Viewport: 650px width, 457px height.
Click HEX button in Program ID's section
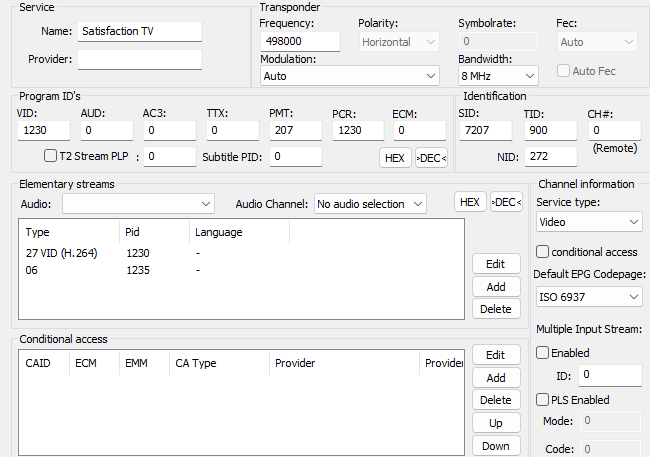[x=395, y=158]
